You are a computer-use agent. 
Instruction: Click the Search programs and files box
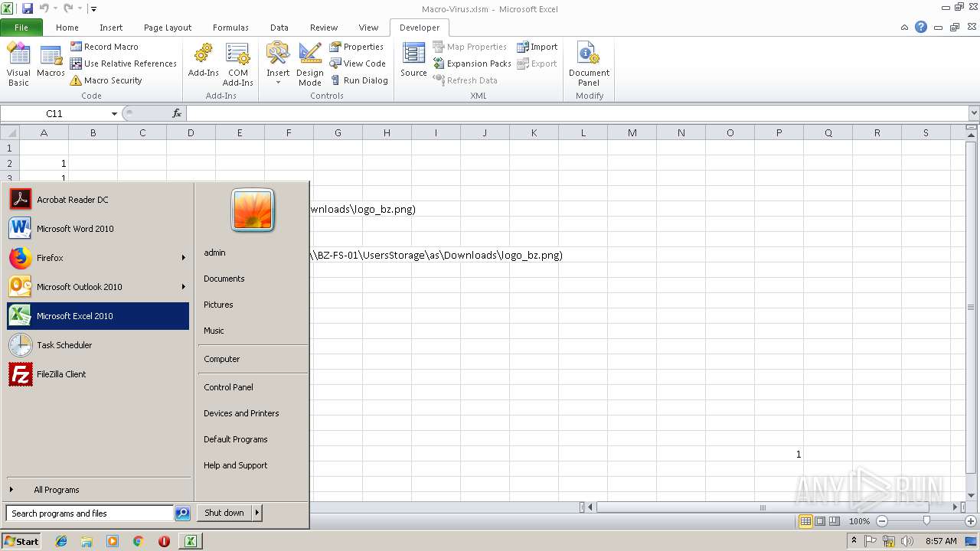tap(90, 514)
